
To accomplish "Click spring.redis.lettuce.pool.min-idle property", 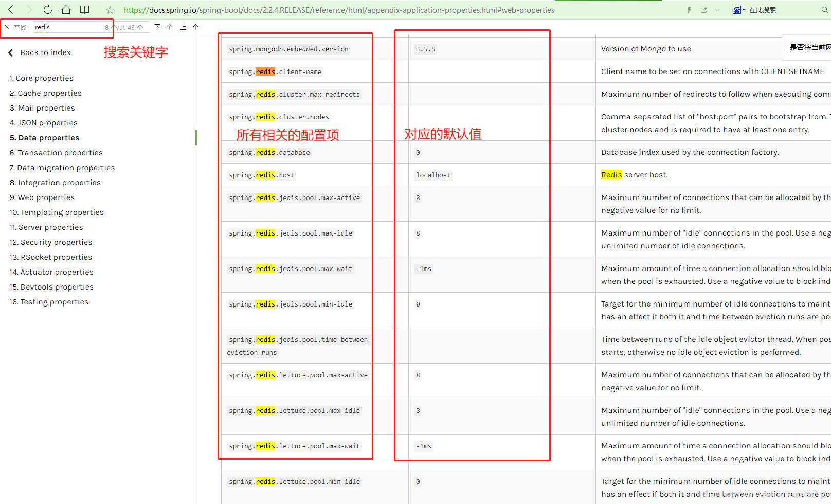I will coord(294,482).
